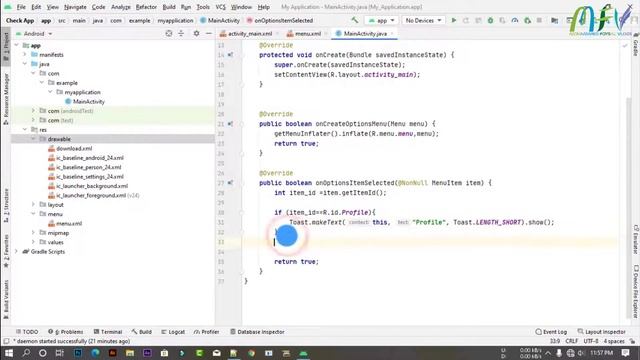
Task: Expand the mipmap folder
Action: coord(33,233)
